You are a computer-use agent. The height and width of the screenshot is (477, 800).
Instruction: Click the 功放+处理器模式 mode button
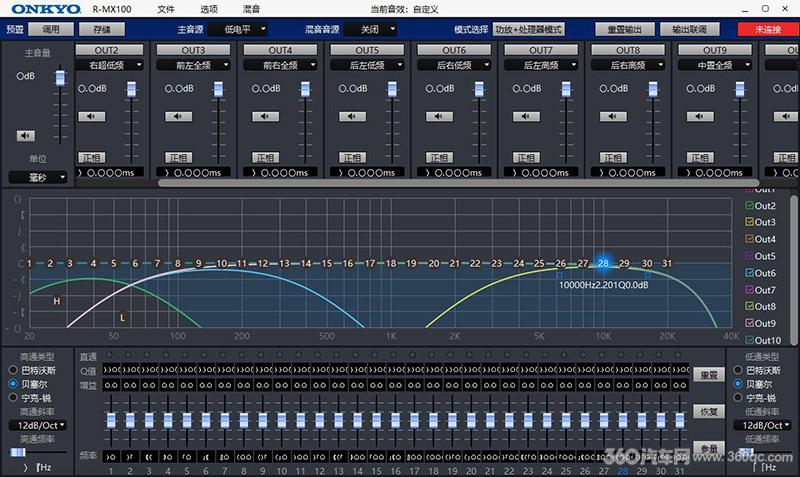point(529,29)
